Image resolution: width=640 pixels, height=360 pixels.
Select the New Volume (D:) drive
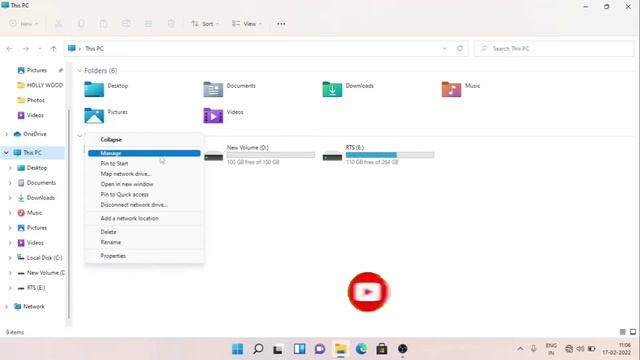pos(259,155)
